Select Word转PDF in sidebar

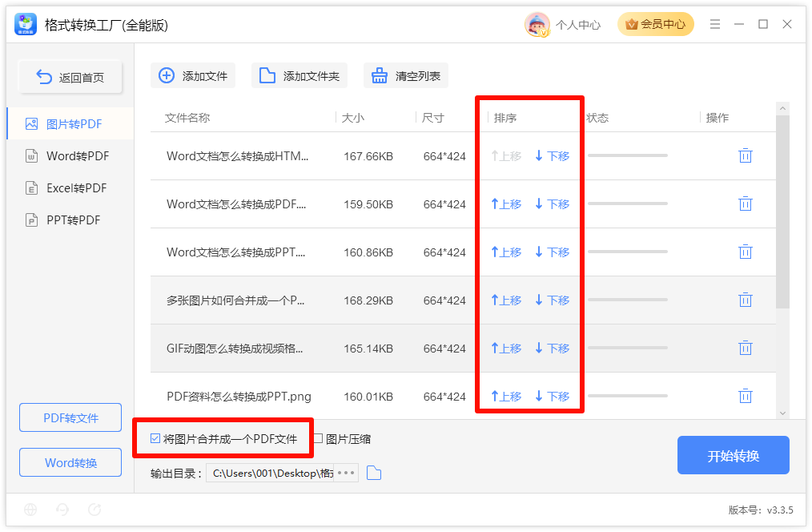pos(70,156)
